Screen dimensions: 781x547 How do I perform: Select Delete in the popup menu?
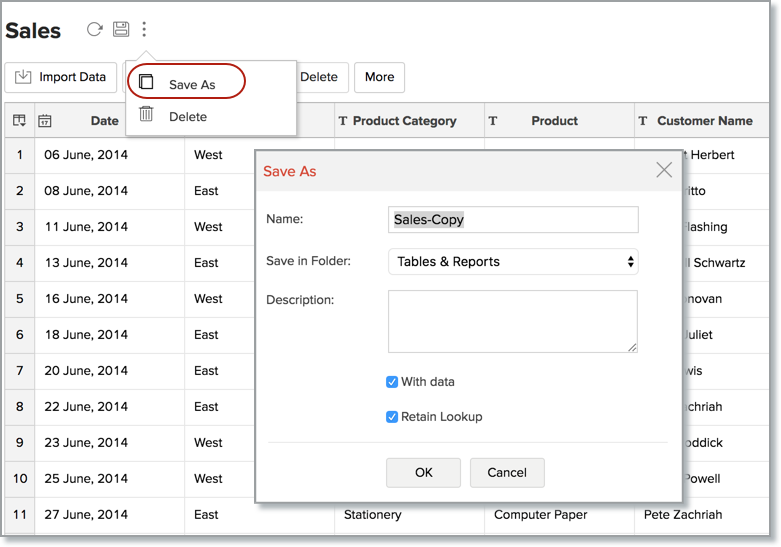(x=187, y=116)
